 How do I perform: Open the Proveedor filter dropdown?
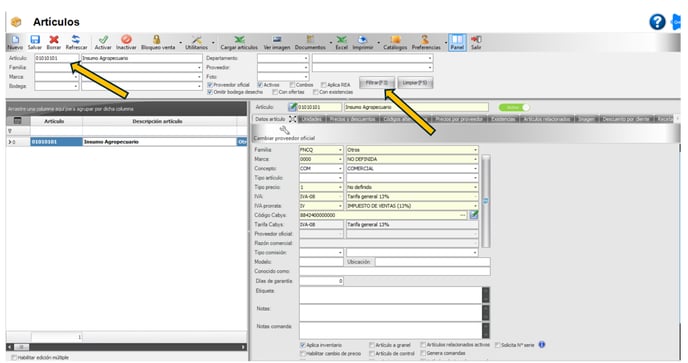(306, 68)
